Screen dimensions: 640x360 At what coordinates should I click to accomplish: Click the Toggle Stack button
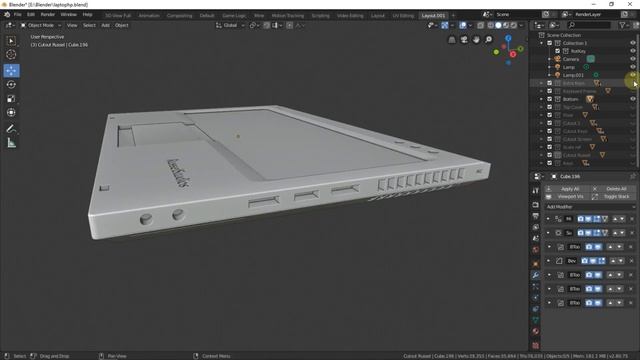click(613, 197)
